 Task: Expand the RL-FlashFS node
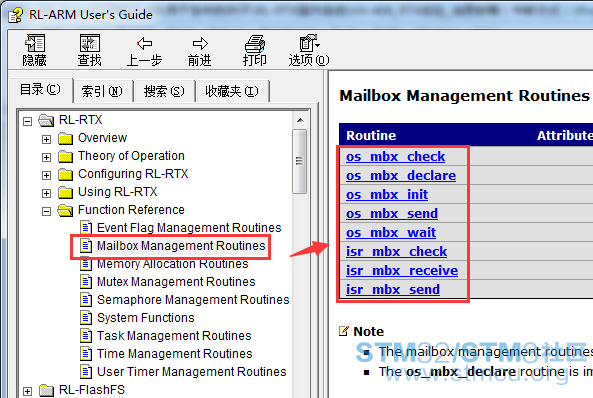(x=27, y=391)
